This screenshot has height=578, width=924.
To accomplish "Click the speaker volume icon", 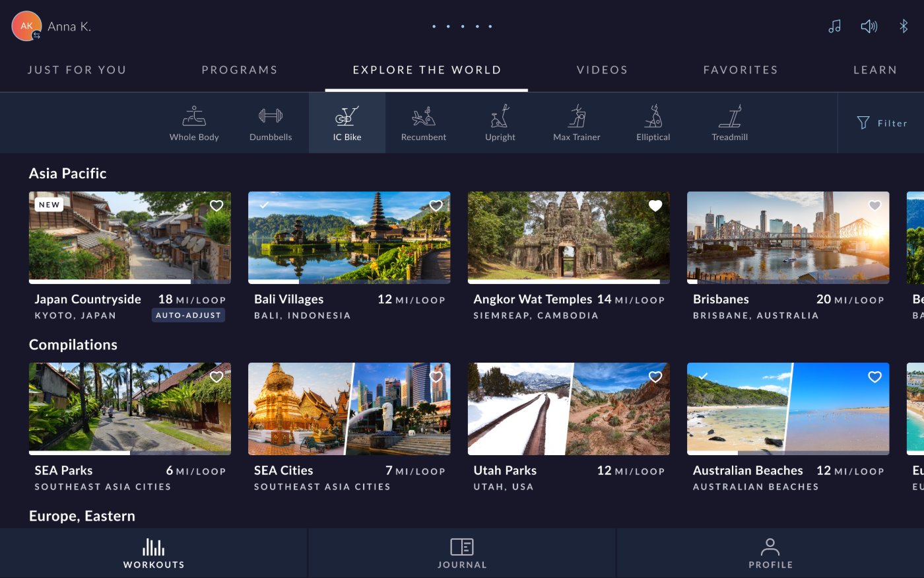I will click(x=869, y=26).
